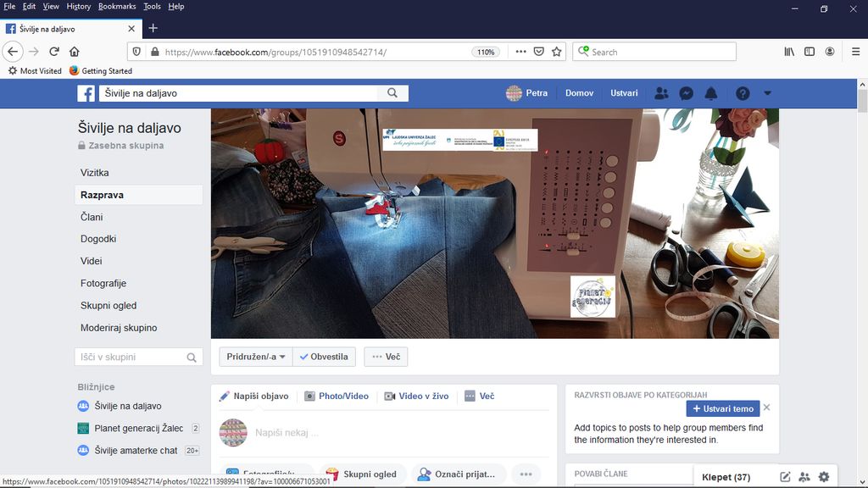This screenshot has width=868, height=488.
Task: Click the magnifier button in Facebook search
Action: point(392,93)
